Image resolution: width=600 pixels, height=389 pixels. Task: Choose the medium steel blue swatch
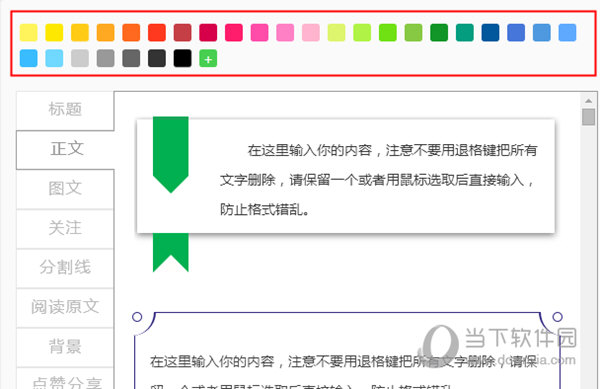pyautogui.click(x=541, y=32)
